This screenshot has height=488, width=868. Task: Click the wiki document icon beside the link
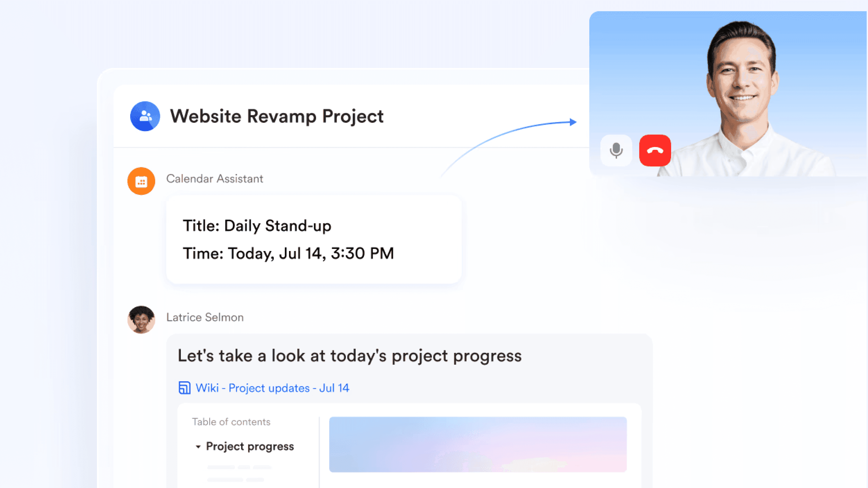[184, 388]
